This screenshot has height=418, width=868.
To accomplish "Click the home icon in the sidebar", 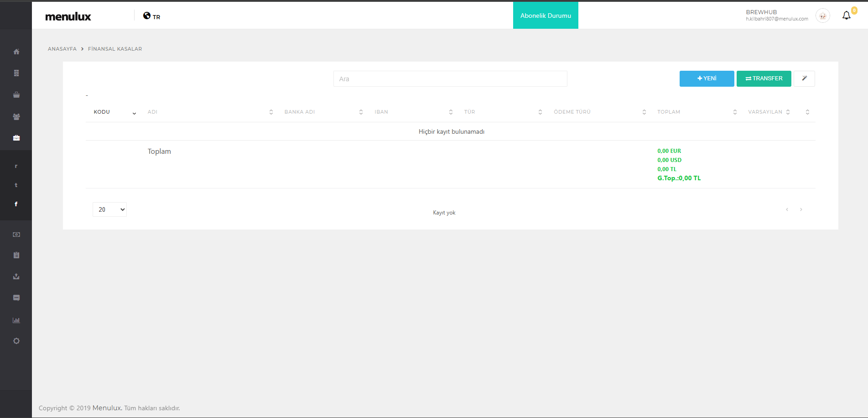I will tap(16, 52).
